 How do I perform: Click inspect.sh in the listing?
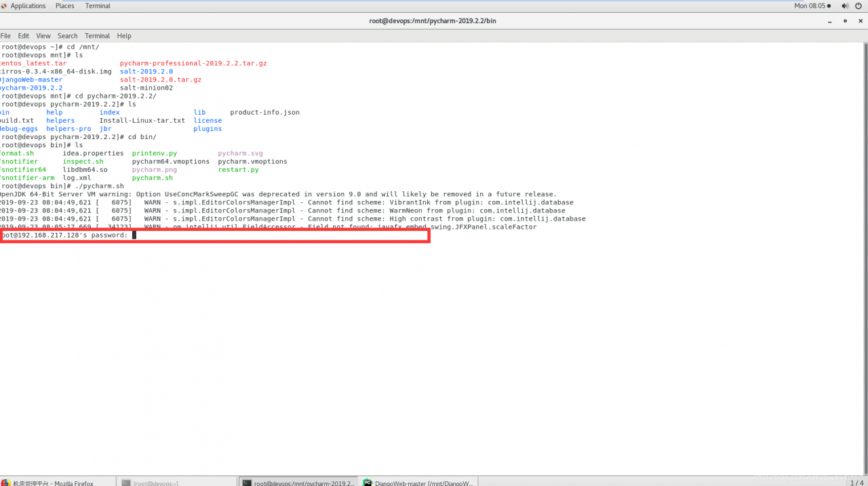[x=83, y=162]
